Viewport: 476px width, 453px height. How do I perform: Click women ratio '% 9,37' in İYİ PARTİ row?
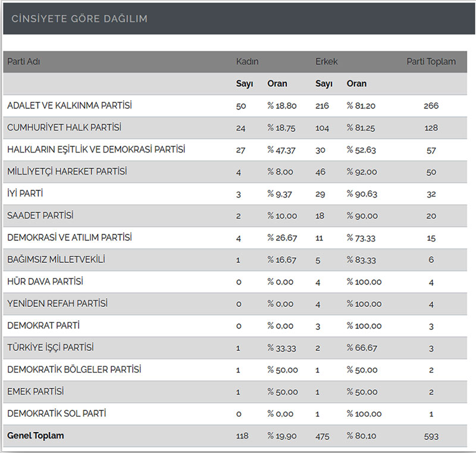click(280, 193)
